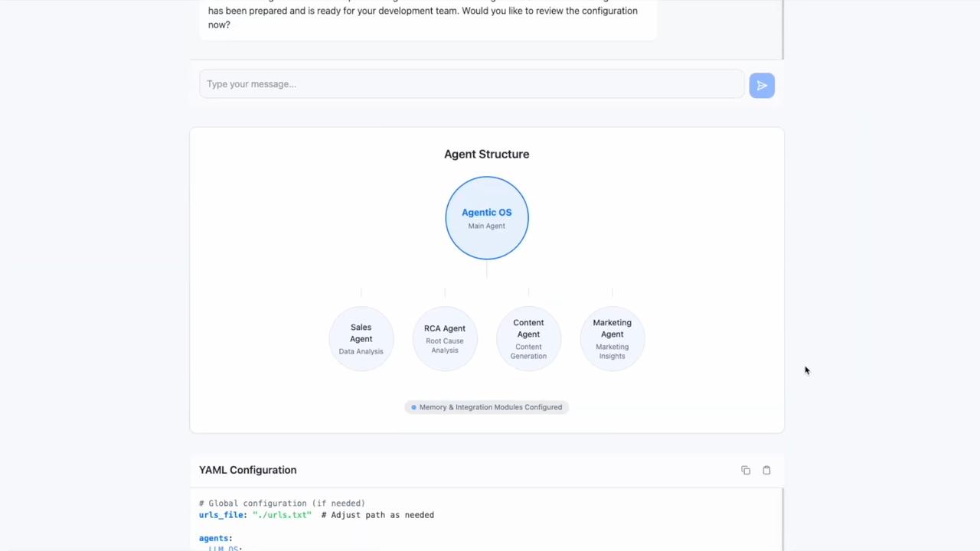The height and width of the screenshot is (551, 980).
Task: Focus the 'Type your message...' input field
Action: [x=471, y=84]
